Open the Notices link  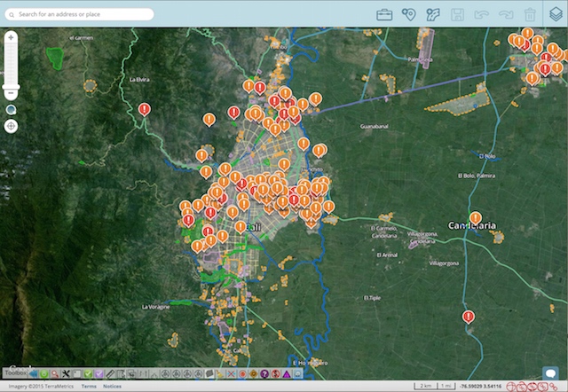click(x=113, y=386)
